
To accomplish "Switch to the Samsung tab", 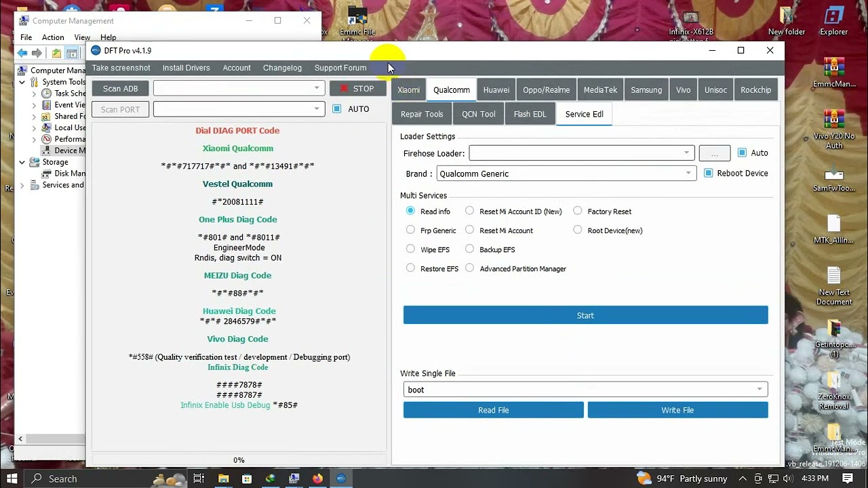I will (646, 89).
